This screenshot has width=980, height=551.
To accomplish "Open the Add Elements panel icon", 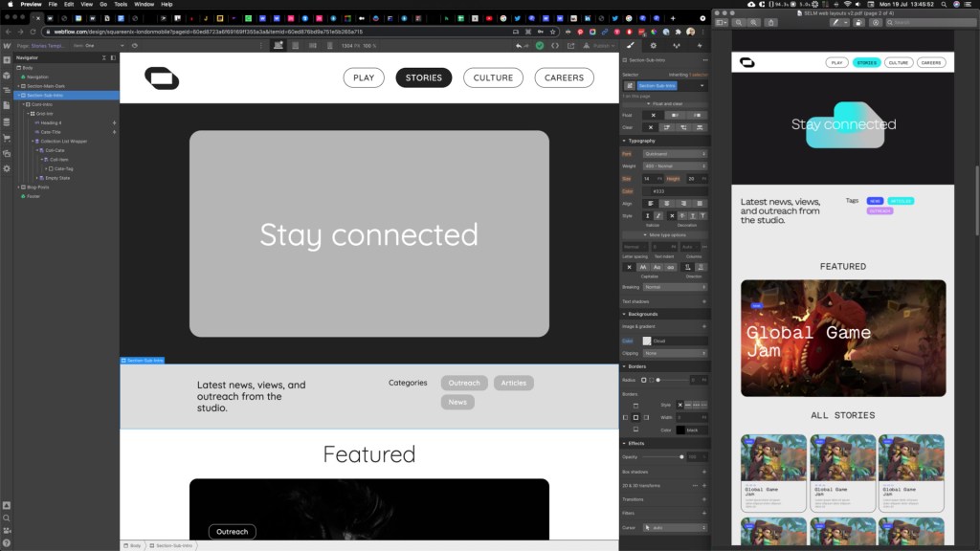I will click(x=7, y=59).
